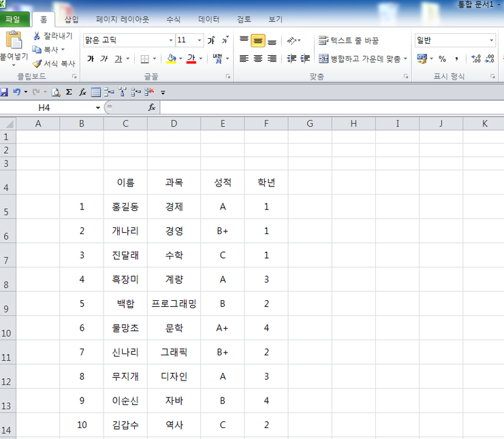Click AutoSum sigma in quick access toolbar
This screenshot has height=439, width=504.
(x=69, y=93)
